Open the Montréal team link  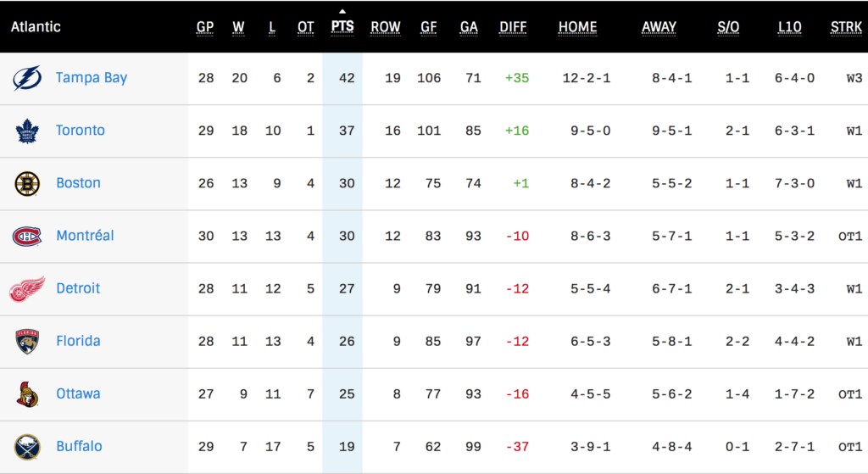tap(85, 236)
